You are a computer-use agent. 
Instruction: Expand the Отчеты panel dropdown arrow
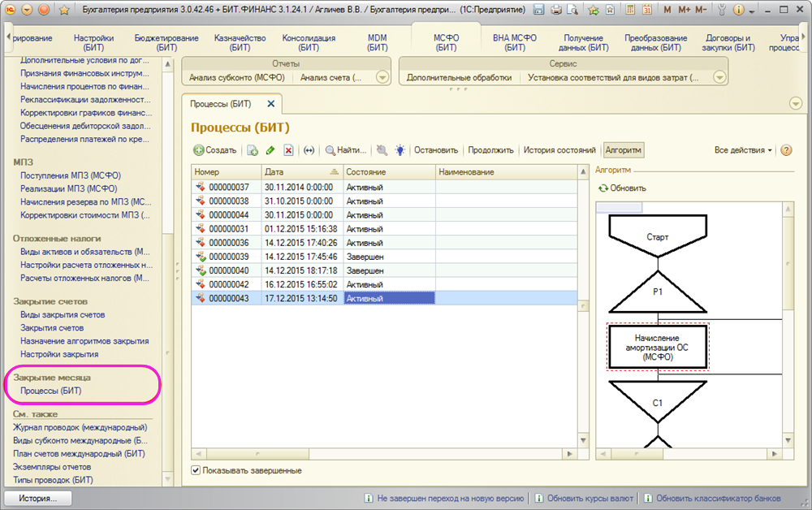tap(382, 78)
